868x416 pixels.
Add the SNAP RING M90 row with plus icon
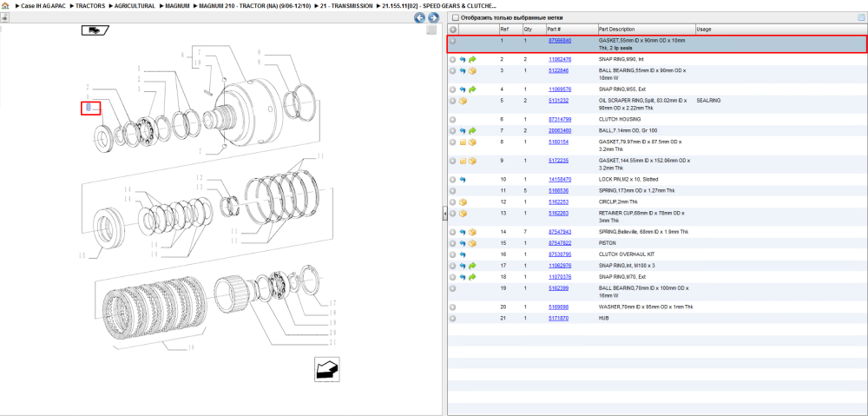pyautogui.click(x=453, y=59)
